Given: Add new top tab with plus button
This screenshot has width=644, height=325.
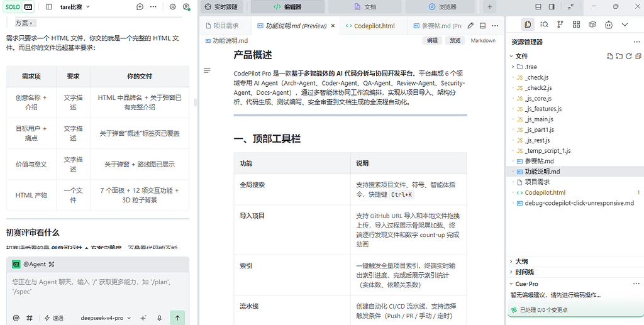Looking at the screenshot, I should click(x=489, y=6).
